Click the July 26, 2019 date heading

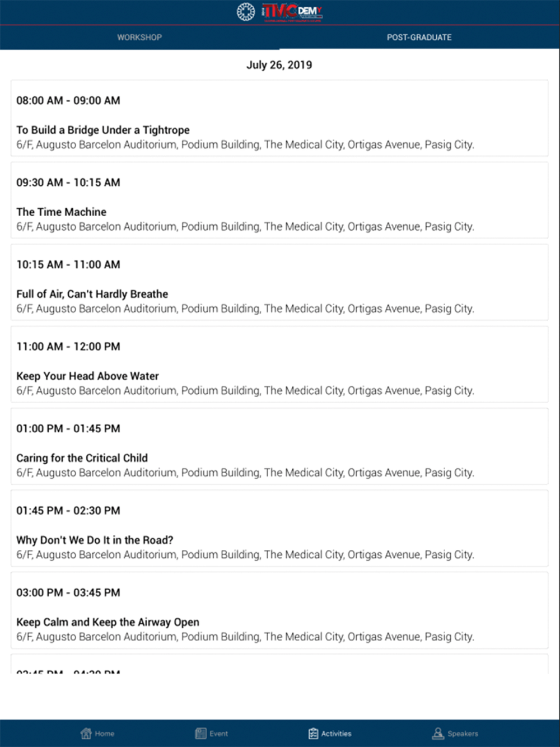(279, 65)
